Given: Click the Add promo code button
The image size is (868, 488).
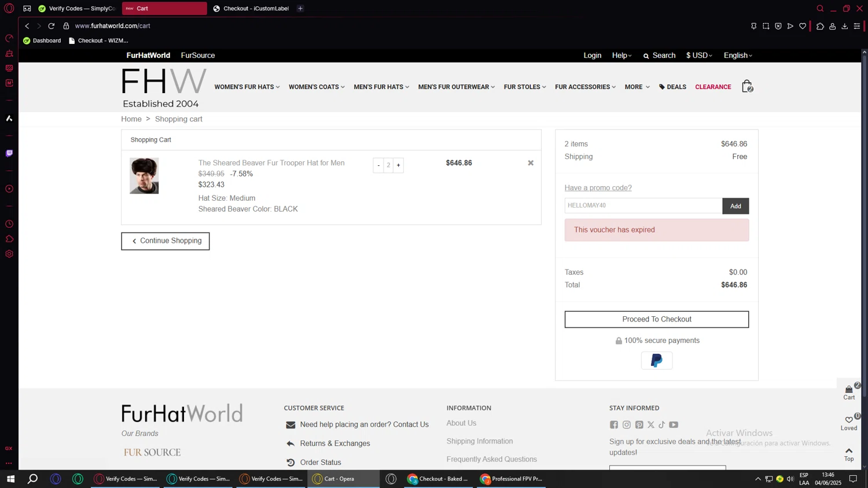Looking at the screenshot, I should click(735, 206).
